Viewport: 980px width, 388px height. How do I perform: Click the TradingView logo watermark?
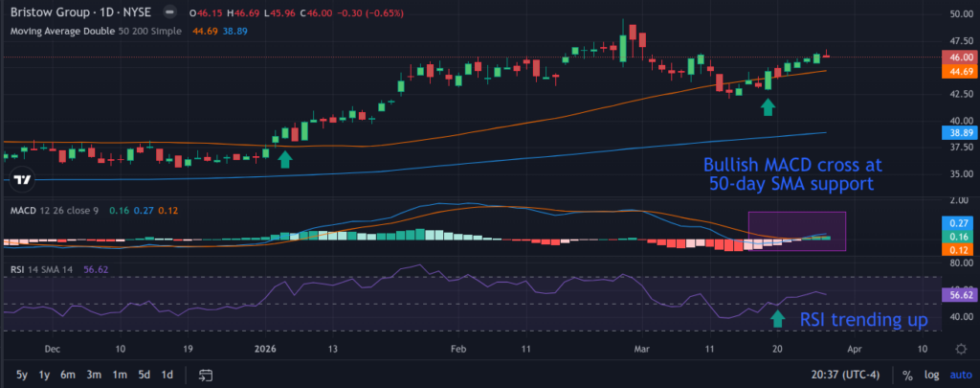pos(22,179)
